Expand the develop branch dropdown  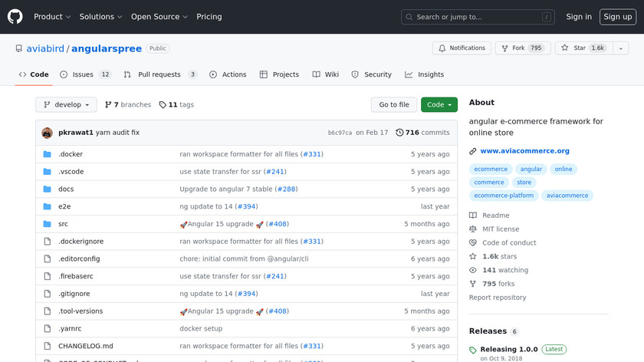coord(67,105)
